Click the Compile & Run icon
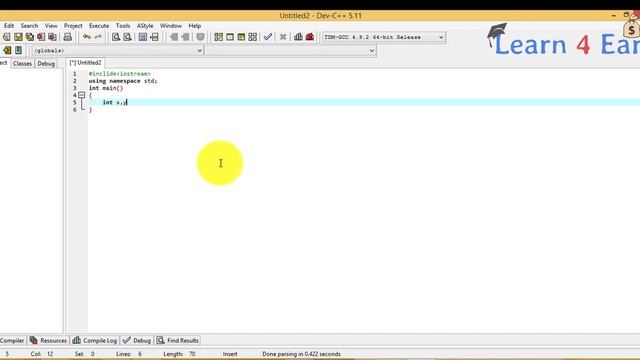Viewport: 640px width, 360px height. [x=241, y=37]
